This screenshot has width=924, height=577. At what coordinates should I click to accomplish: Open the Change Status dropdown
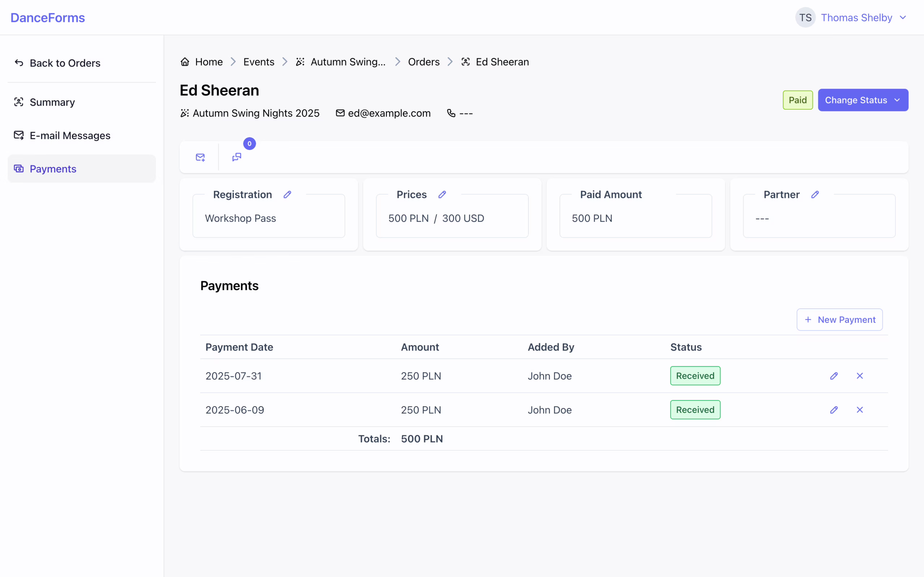[x=863, y=100]
